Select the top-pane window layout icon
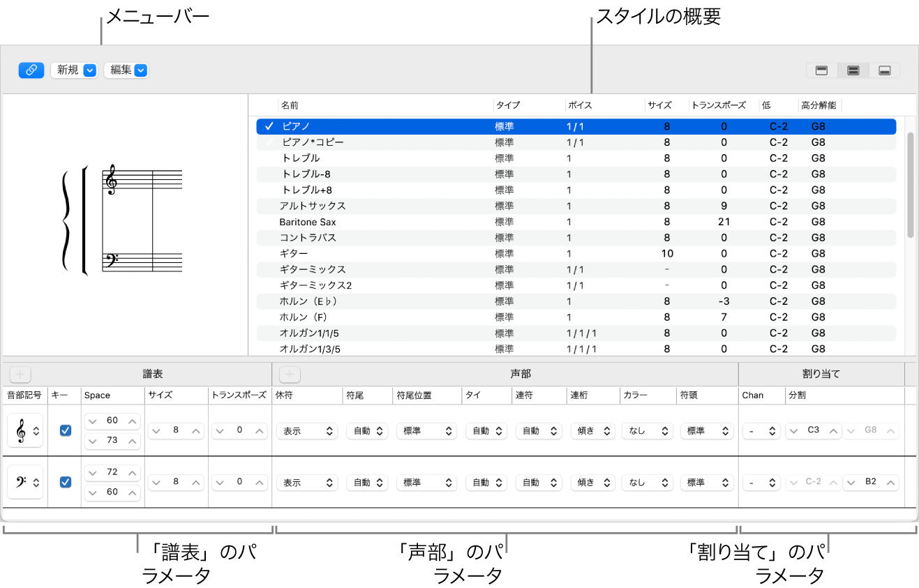This screenshot has height=588, width=919. coord(821,70)
